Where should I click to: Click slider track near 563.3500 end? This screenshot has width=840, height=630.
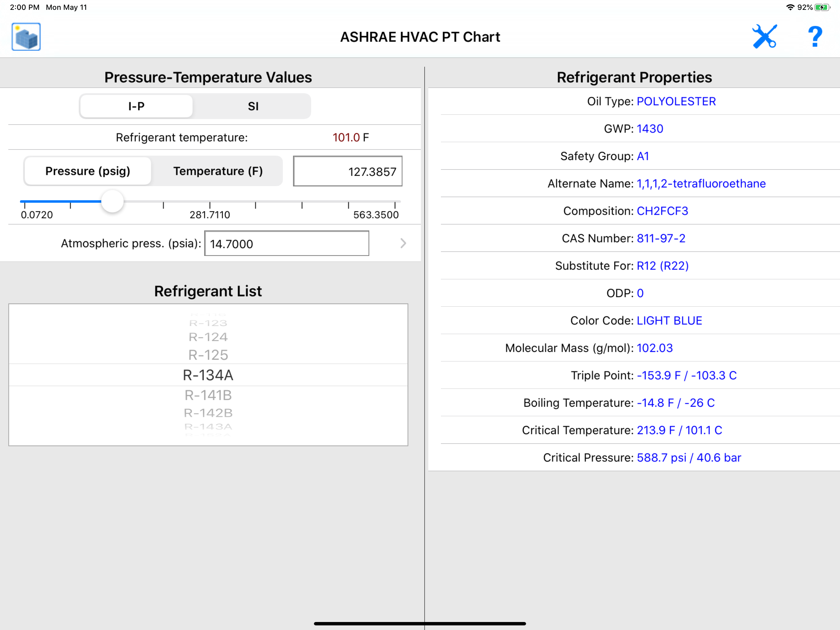(x=395, y=201)
